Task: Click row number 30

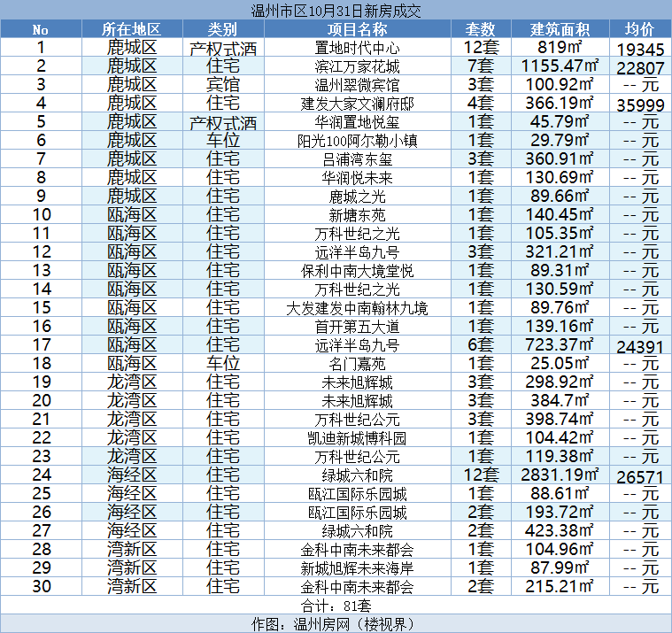Action: click(x=42, y=586)
